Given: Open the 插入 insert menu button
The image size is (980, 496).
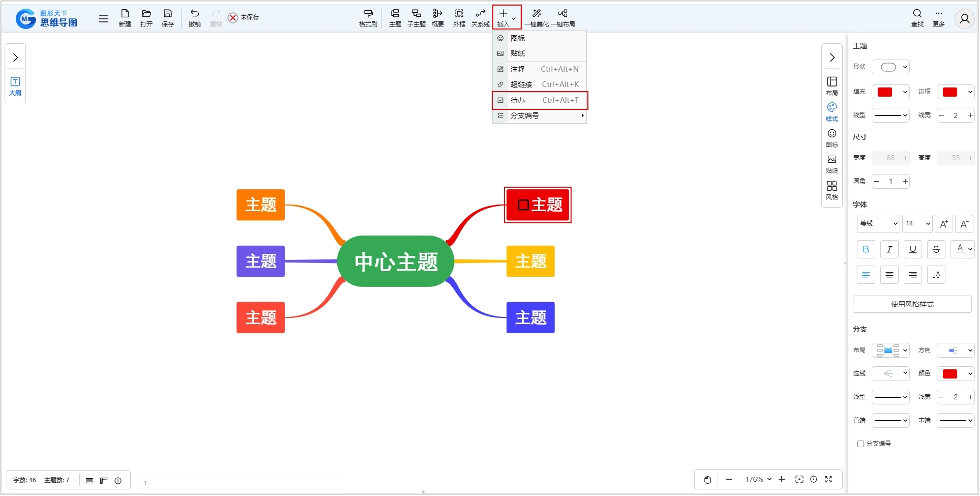Looking at the screenshot, I should tap(507, 17).
